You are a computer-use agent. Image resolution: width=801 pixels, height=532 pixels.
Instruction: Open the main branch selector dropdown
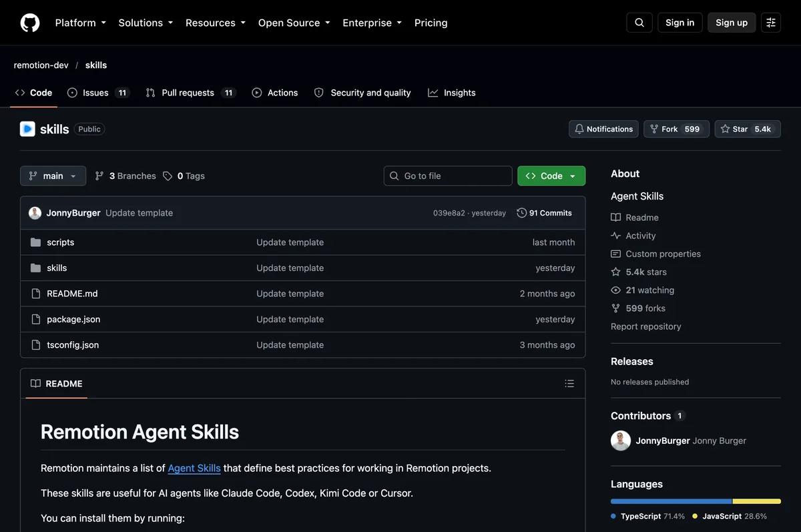53,176
